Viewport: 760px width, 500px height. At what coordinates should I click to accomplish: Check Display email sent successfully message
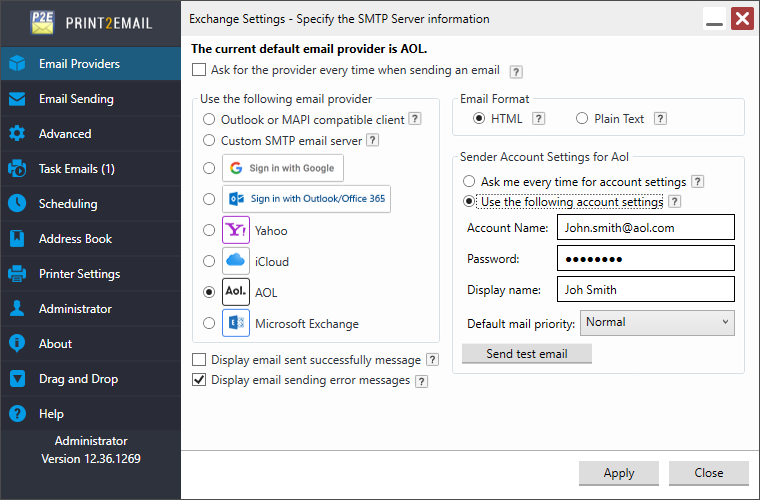tap(199, 359)
